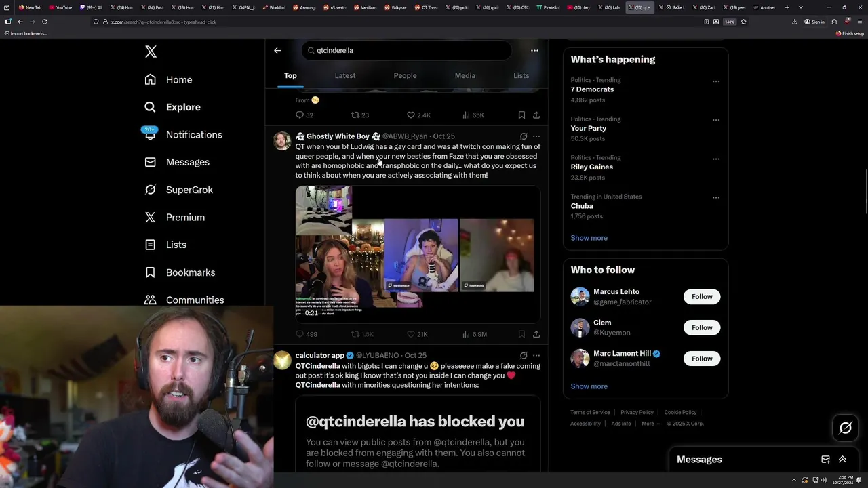The width and height of the screenshot is (868, 488).
Task: Open SuperGrok in the sidebar
Action: pyautogui.click(x=178, y=190)
